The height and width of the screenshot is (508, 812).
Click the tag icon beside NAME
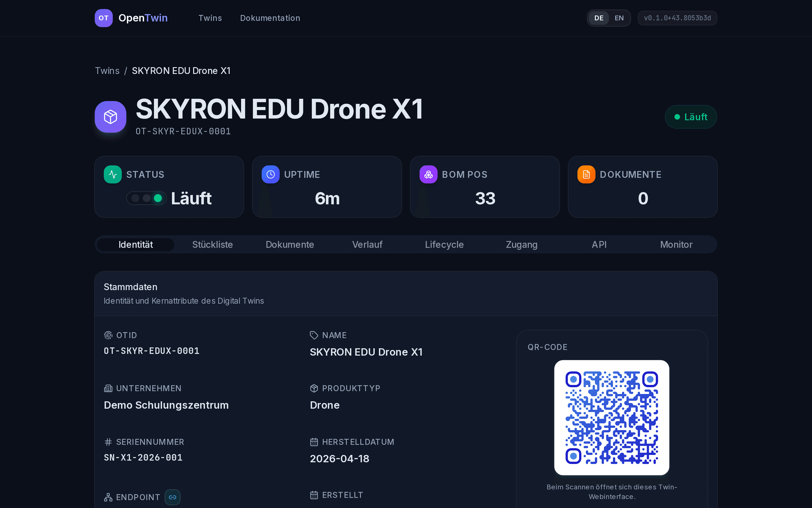click(x=314, y=335)
